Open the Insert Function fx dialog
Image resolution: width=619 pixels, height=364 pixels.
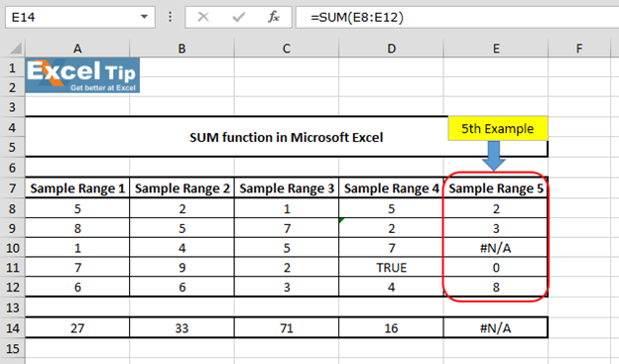tap(274, 17)
